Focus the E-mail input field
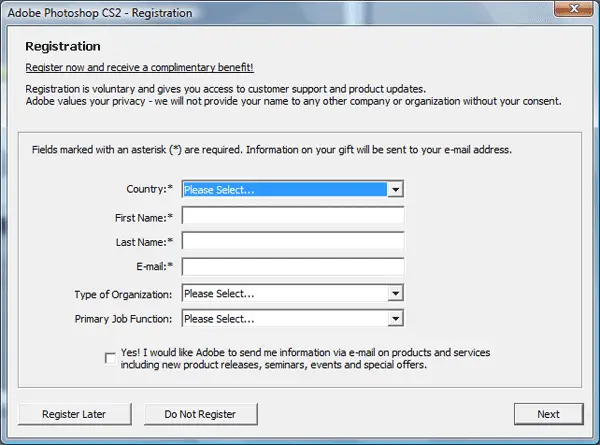The height and width of the screenshot is (445, 600). tap(293, 267)
